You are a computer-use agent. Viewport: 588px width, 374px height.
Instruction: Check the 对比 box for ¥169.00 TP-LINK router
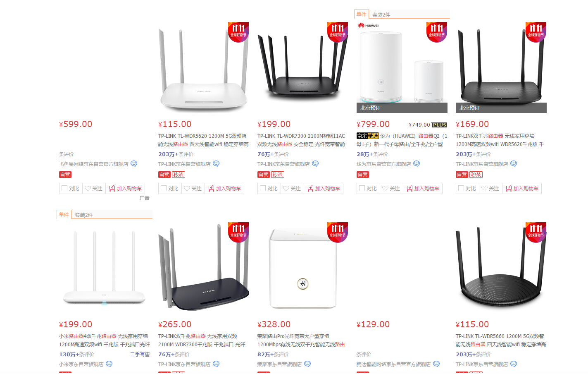pyautogui.click(x=461, y=189)
